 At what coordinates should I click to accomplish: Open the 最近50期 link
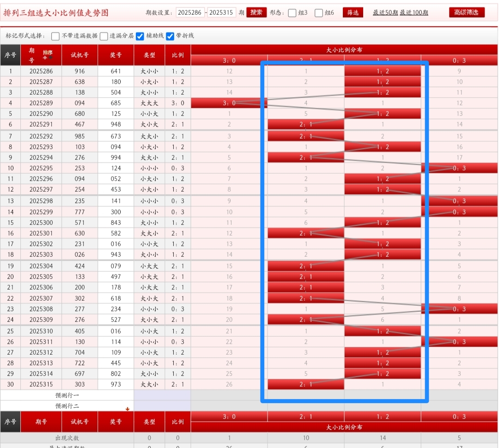click(385, 12)
